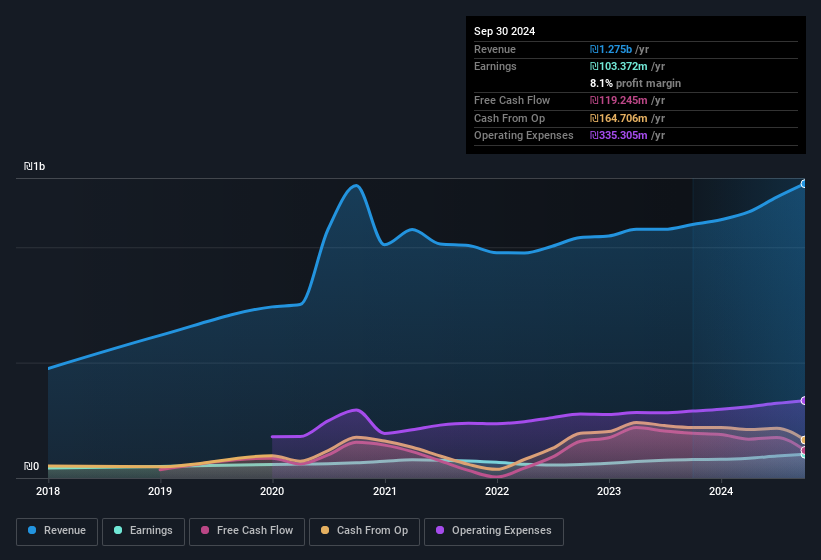Click the Operating Expenses label in tooltip
The height and width of the screenshot is (560, 821).
coord(524,135)
